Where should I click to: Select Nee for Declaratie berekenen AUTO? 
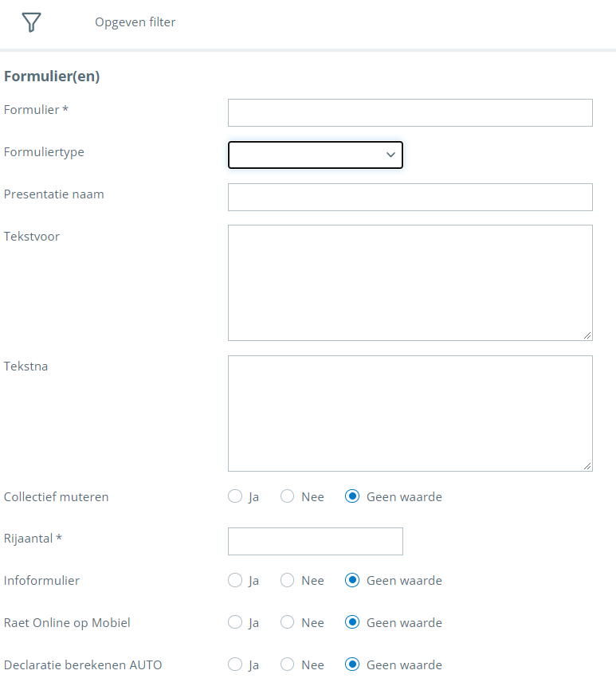[x=288, y=664]
